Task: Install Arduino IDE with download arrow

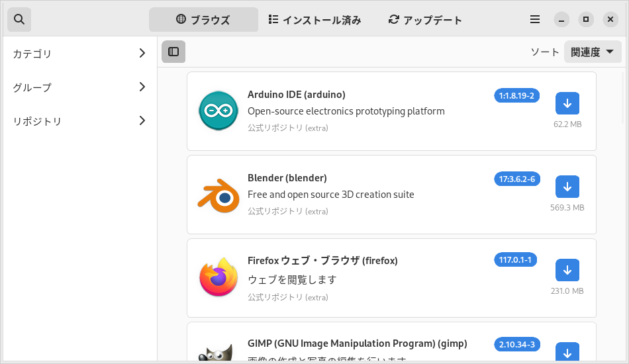Action: coord(567,103)
